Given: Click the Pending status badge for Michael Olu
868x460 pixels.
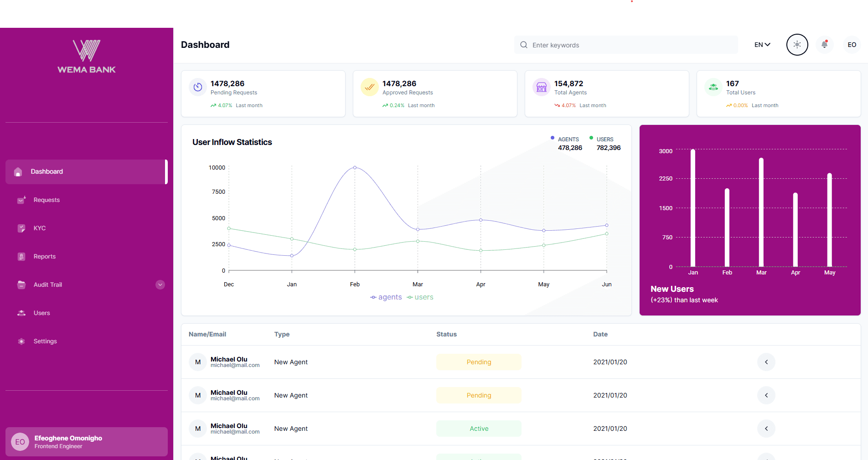Looking at the screenshot, I should 479,362.
